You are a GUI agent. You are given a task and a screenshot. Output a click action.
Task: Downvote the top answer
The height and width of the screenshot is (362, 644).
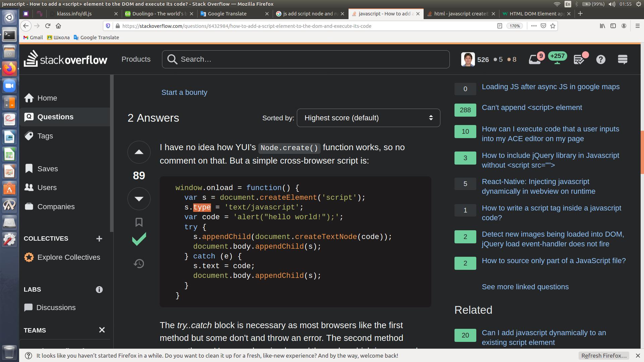pos(139,199)
